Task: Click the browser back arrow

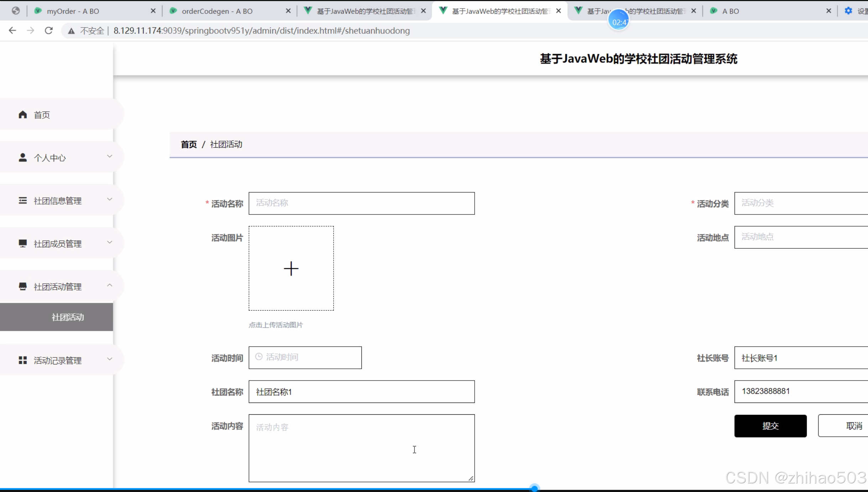Action: pyautogui.click(x=12, y=31)
